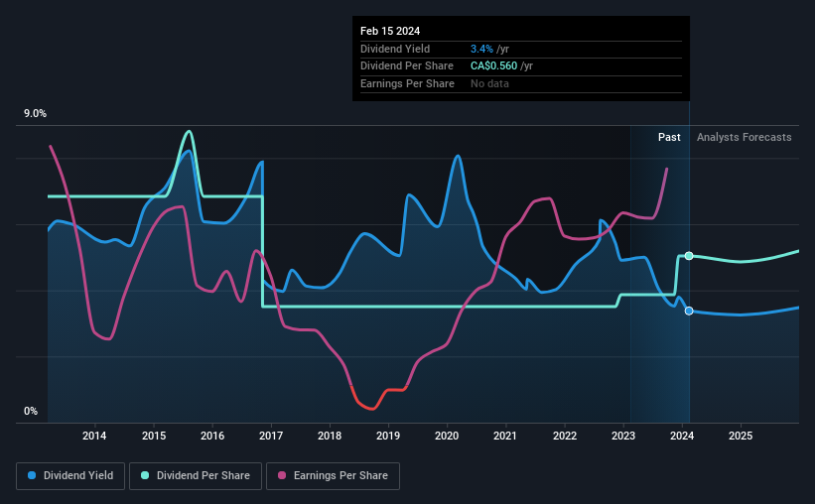The width and height of the screenshot is (815, 504).
Task: Click the blue dot in Dividend Yield legend
Action: tap(32, 475)
